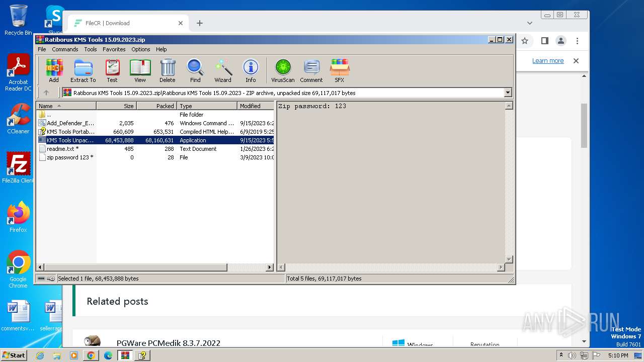Click the Delete trash icon

[168, 70]
